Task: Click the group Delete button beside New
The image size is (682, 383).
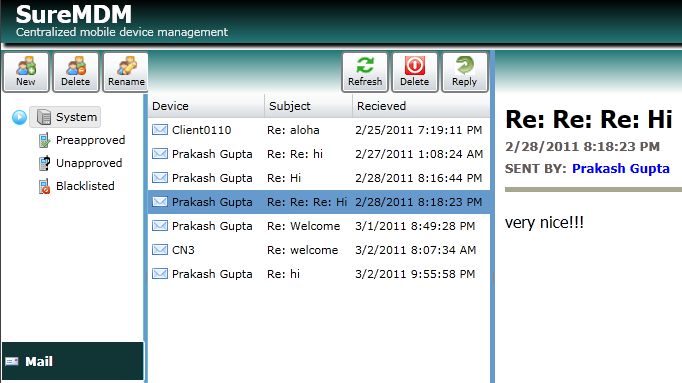Action: [76, 72]
